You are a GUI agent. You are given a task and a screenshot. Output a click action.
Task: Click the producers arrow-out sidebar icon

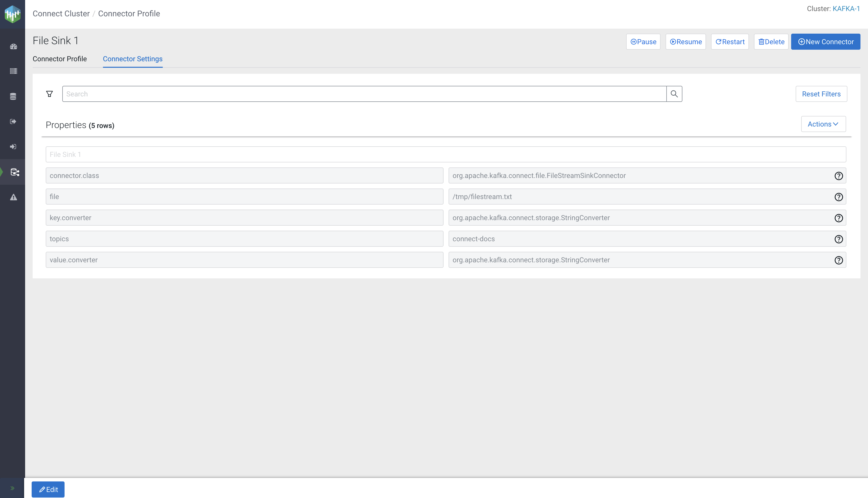13,121
